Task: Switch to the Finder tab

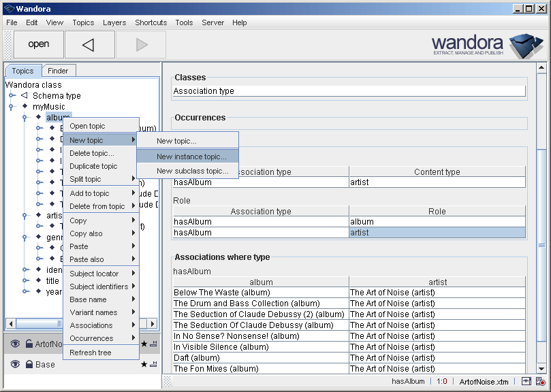Action: (59, 70)
